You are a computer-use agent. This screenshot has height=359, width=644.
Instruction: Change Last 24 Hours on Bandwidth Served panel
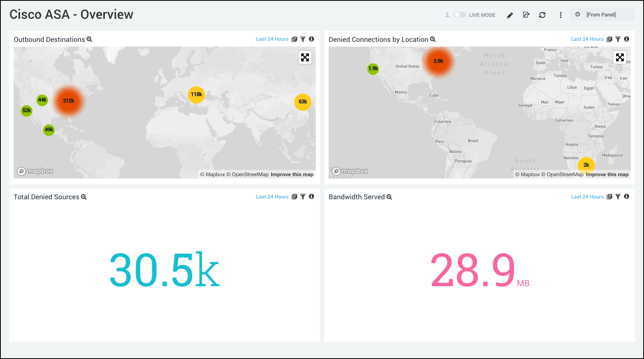pyautogui.click(x=587, y=197)
